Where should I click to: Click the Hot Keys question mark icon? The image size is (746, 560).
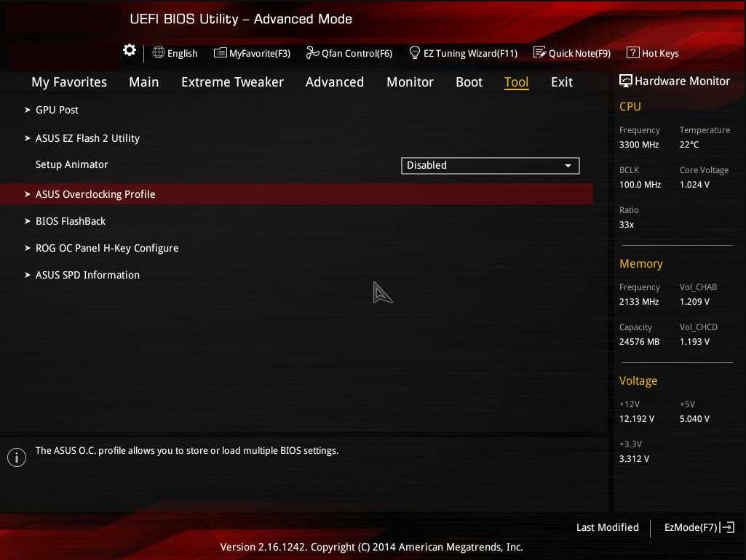[632, 52]
